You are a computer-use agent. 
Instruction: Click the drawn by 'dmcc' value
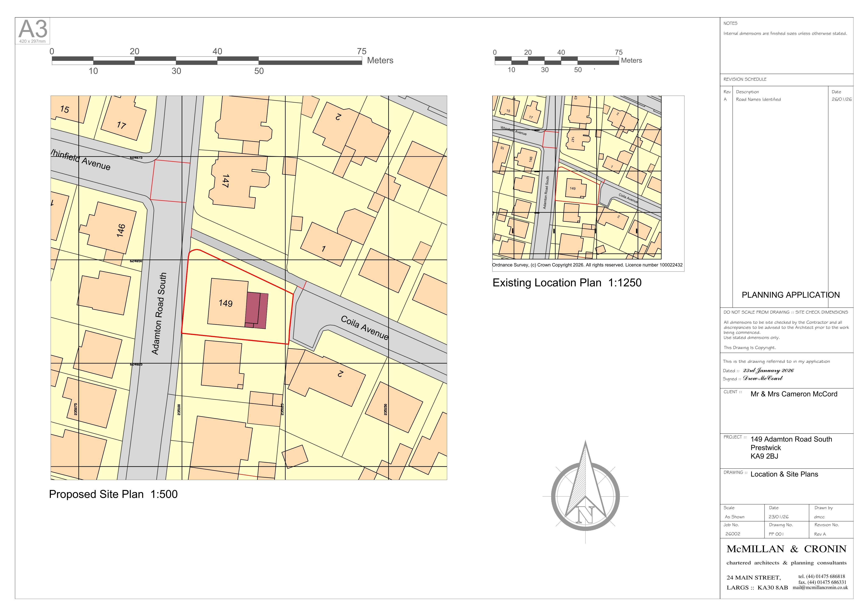pos(819,517)
